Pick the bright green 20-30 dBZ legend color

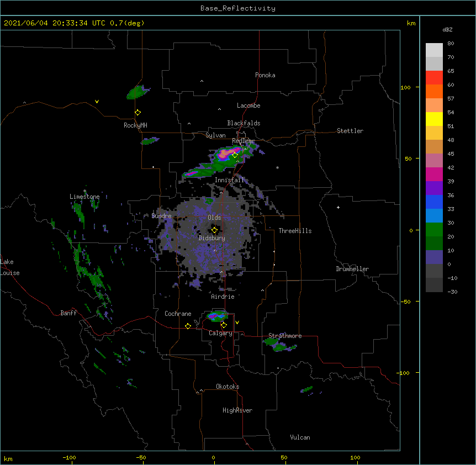coord(434,230)
